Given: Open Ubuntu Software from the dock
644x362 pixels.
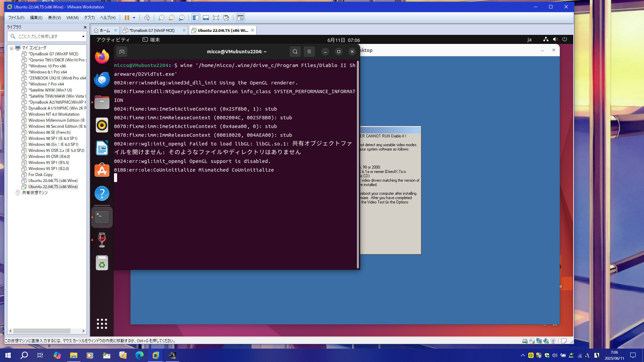Looking at the screenshot, I should pos(102,171).
